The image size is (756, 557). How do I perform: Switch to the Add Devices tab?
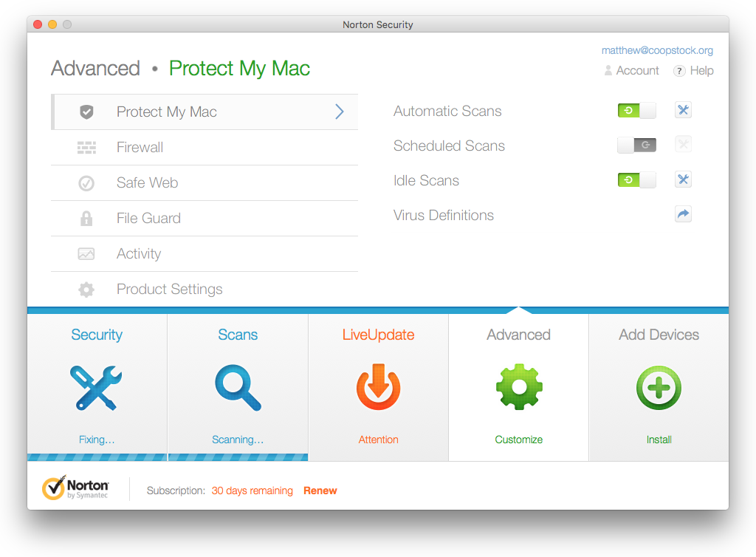click(x=659, y=388)
